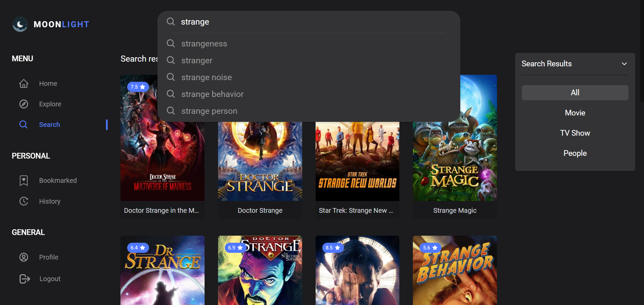Click the 'Star Trek: Strange New ...' title
This screenshot has width=644, height=305.
[356, 210]
